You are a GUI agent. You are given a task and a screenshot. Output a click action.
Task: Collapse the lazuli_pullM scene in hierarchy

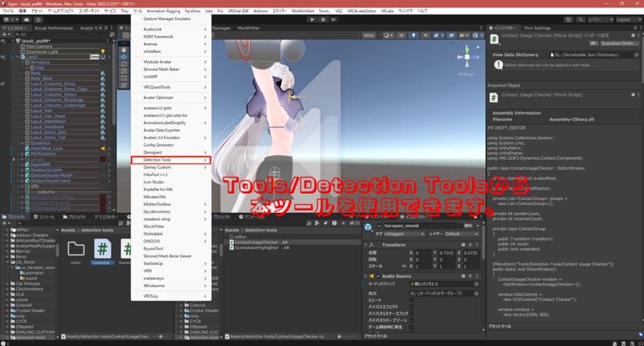coord(13,41)
